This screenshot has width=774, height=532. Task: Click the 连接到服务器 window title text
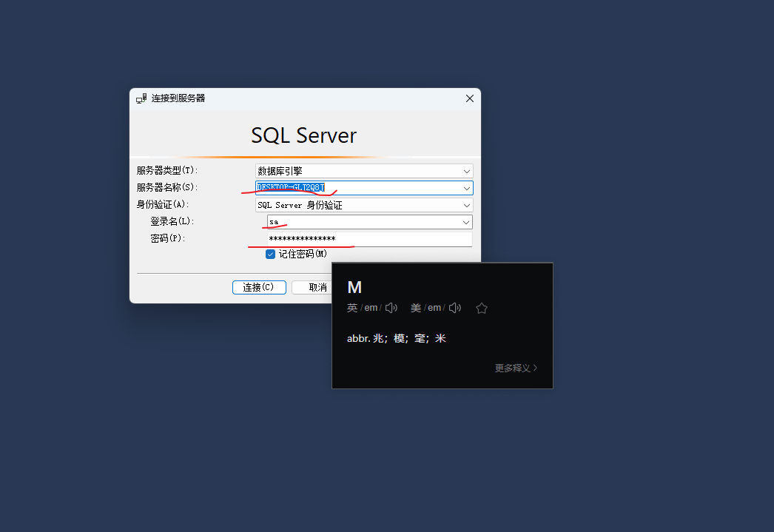coord(178,98)
